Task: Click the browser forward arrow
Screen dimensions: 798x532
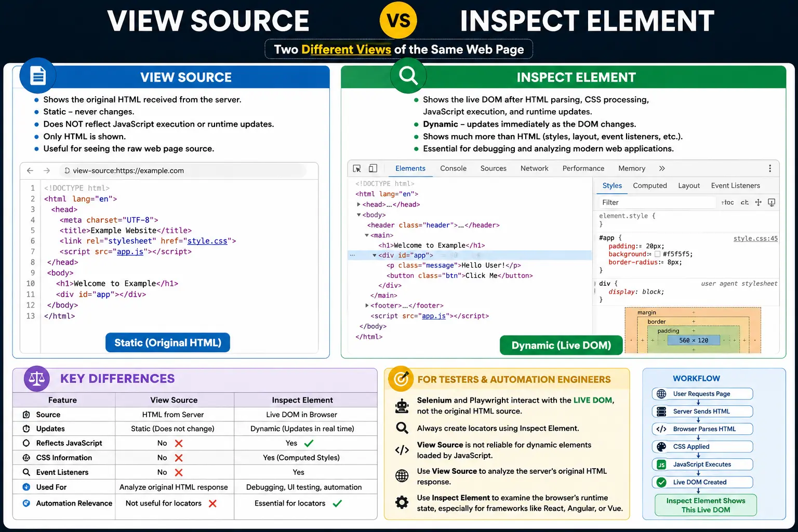Action: coord(47,170)
